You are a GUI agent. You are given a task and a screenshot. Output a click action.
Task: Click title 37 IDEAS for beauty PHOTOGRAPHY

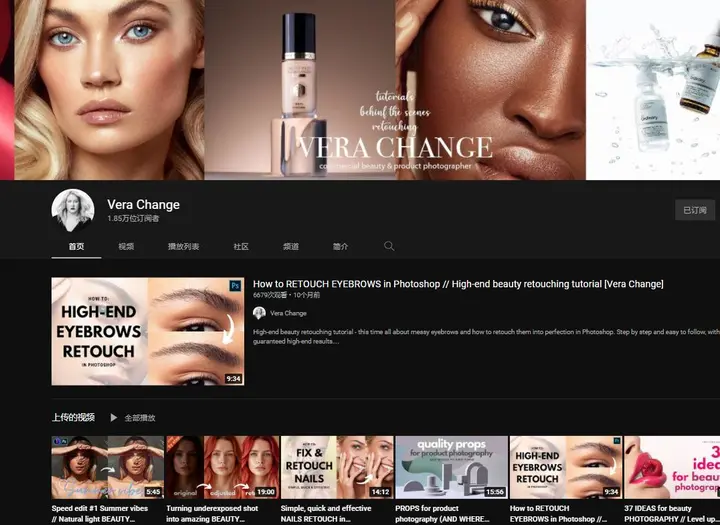[x=671, y=514]
